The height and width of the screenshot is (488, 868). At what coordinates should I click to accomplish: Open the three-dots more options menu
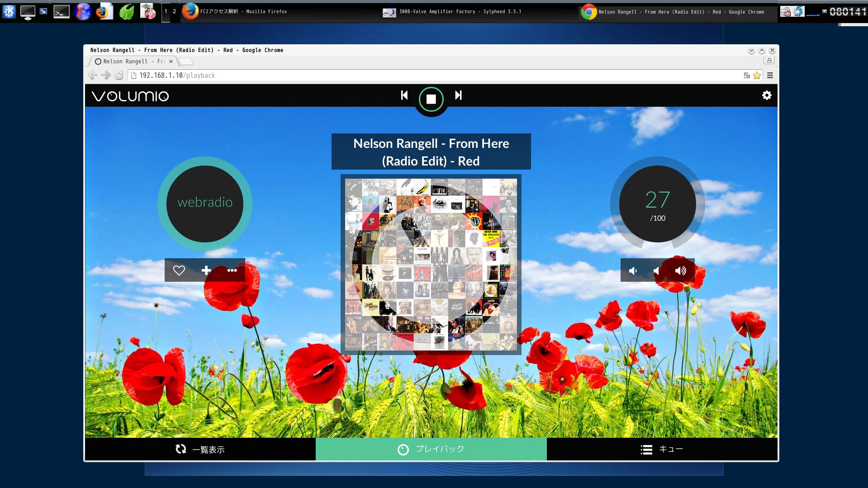pyautogui.click(x=232, y=270)
